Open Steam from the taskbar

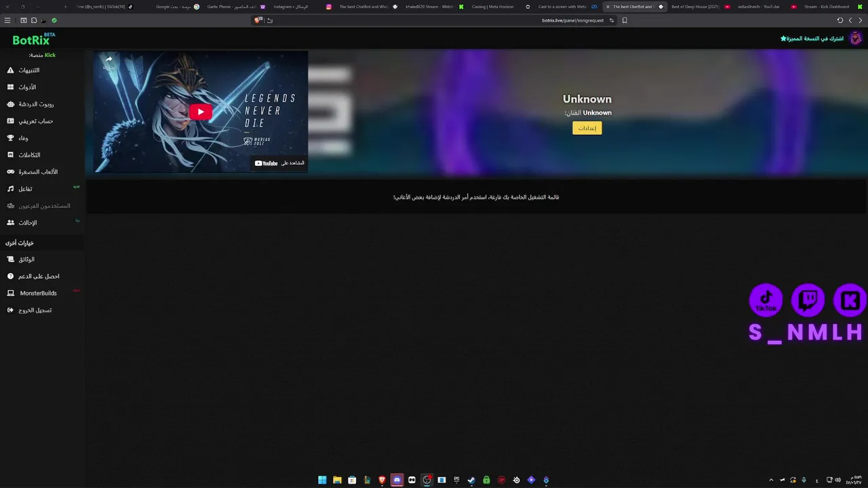tap(471, 480)
